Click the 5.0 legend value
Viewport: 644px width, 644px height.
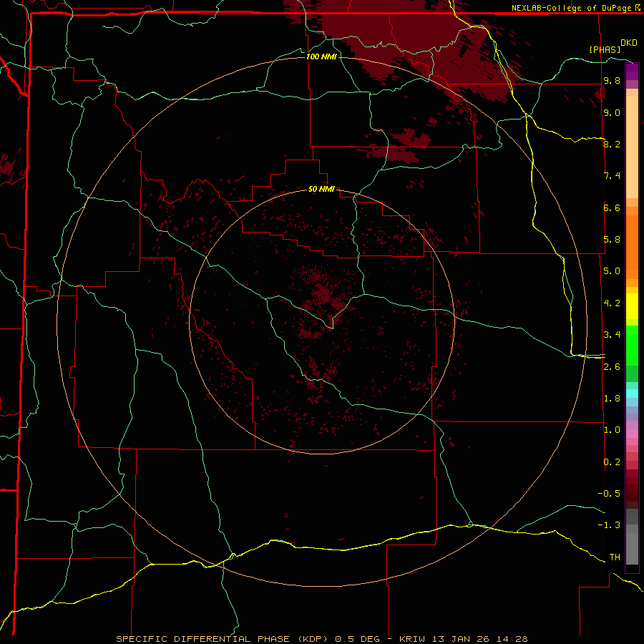pos(612,271)
